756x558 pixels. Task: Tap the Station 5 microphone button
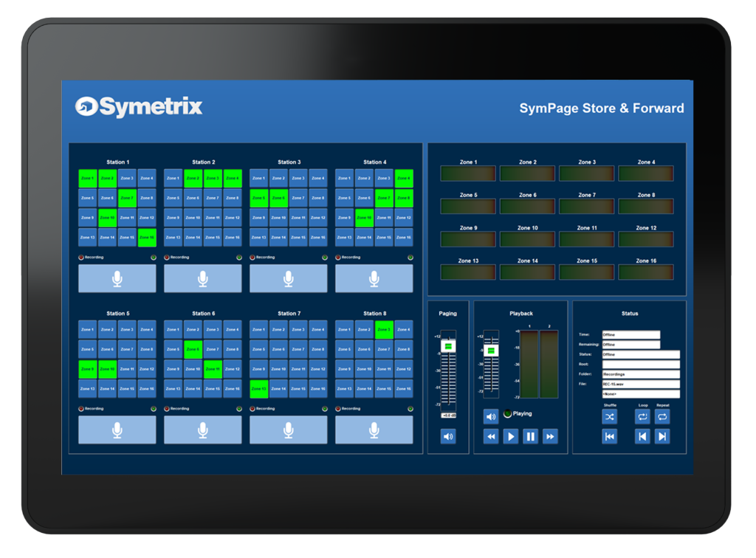tap(117, 430)
